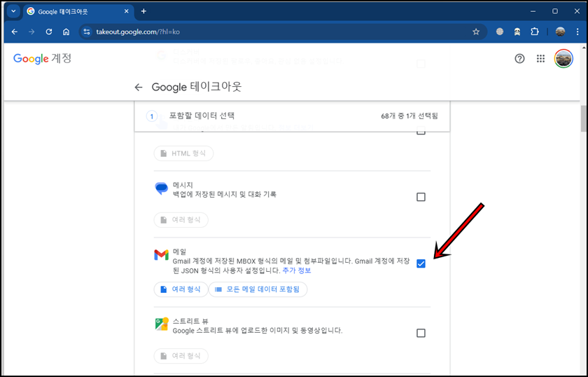This screenshot has width=588, height=377.
Task: Click the 68개 중 1개 선택됨 text
Action: pos(409,116)
